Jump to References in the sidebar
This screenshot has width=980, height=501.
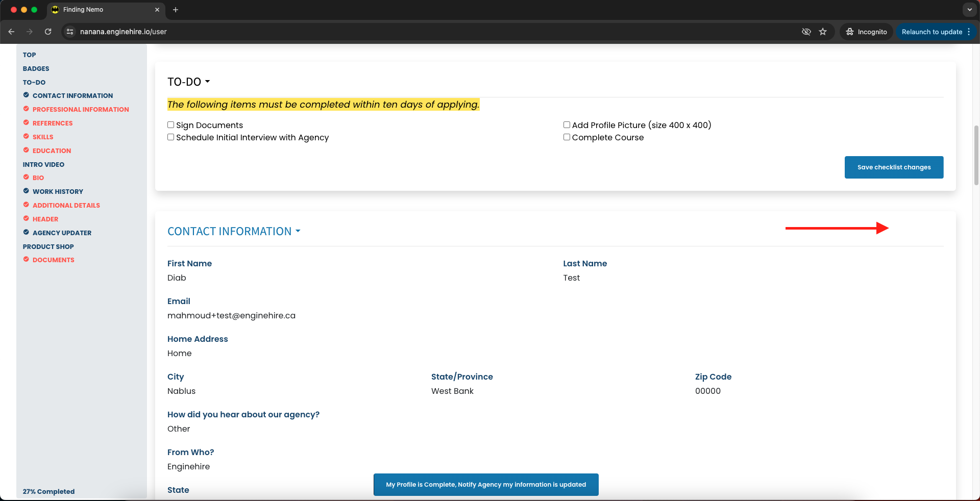click(x=53, y=123)
